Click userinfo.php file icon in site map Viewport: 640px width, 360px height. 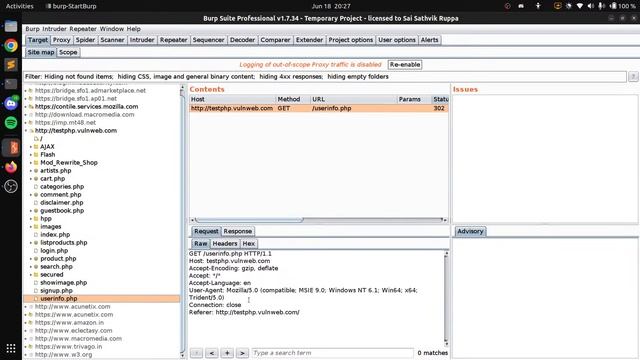(36, 299)
